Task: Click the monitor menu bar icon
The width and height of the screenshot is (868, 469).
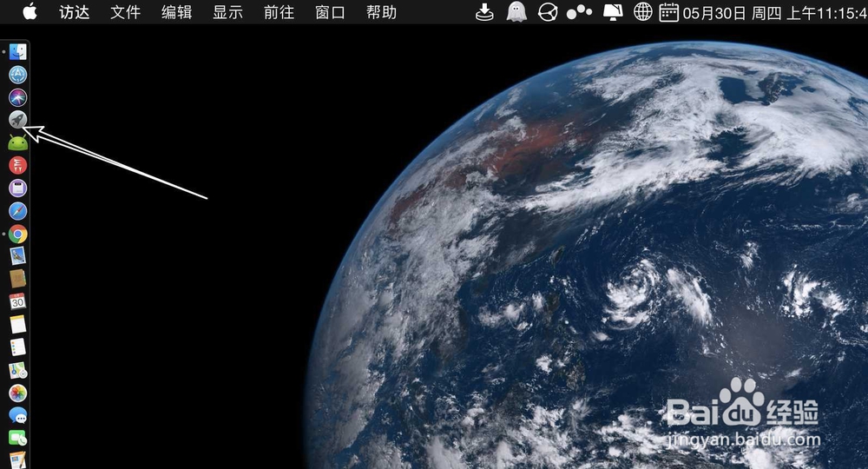Action: pyautogui.click(x=613, y=12)
